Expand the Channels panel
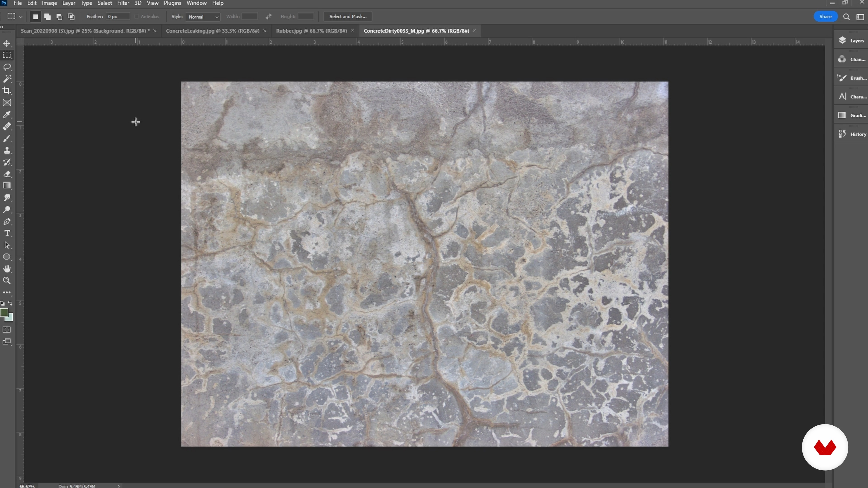Image resolution: width=868 pixels, height=488 pixels. (851, 59)
